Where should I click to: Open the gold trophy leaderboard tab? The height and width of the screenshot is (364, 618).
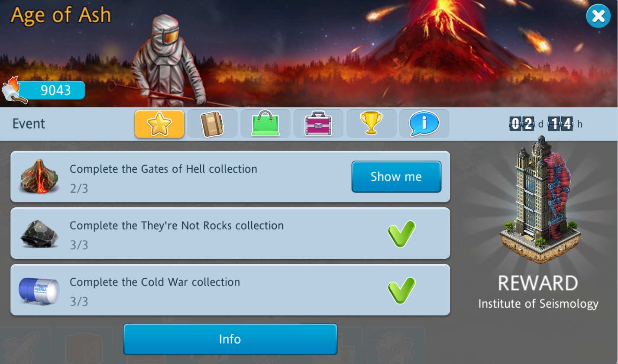tap(371, 124)
